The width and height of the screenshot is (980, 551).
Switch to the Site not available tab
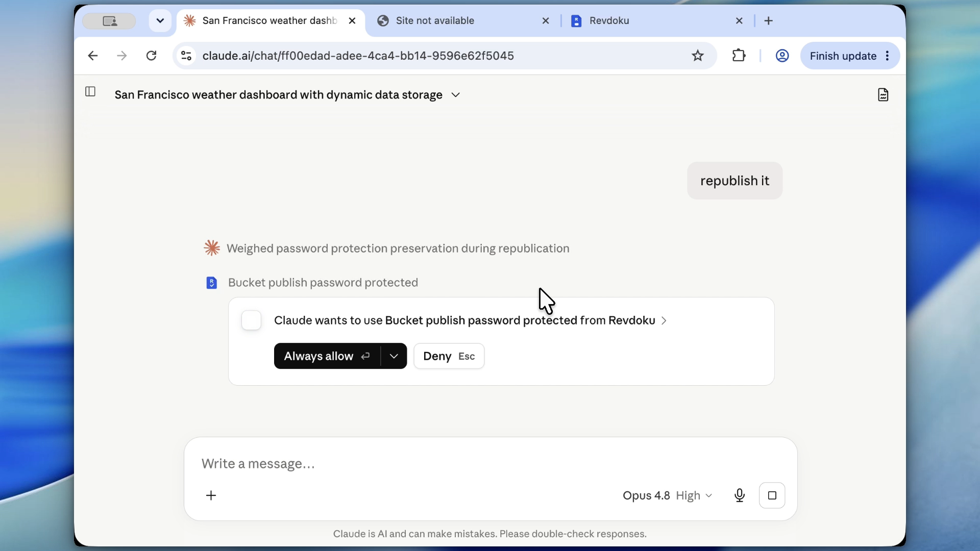point(463,21)
